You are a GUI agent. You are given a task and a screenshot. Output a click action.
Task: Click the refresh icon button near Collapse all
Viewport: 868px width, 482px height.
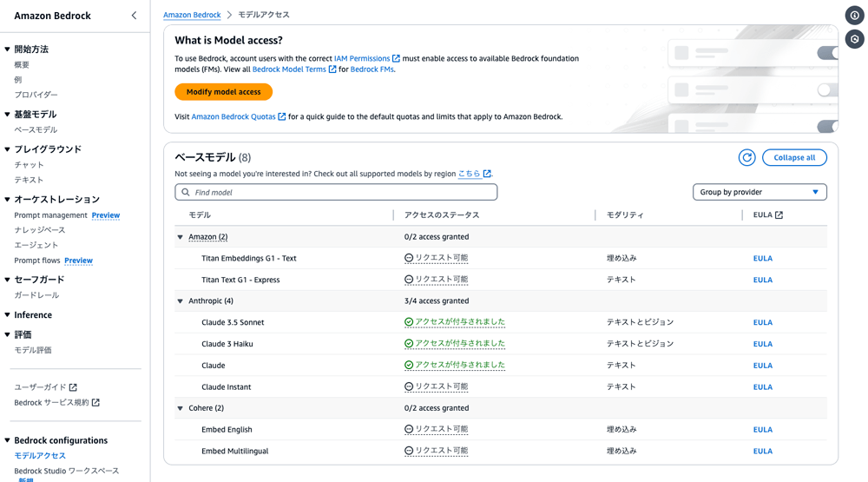746,157
